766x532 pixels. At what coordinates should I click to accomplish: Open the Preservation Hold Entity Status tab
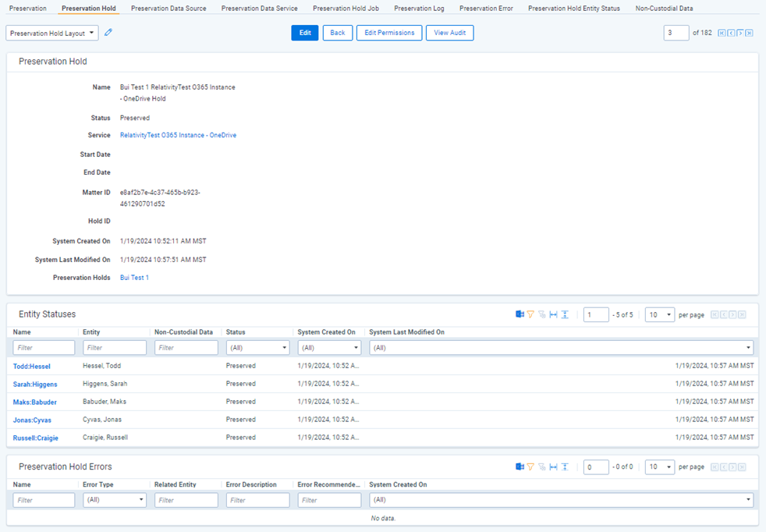click(x=574, y=9)
